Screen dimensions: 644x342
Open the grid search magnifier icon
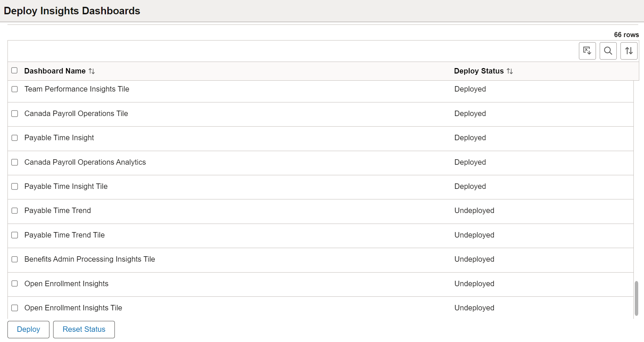[x=608, y=51]
